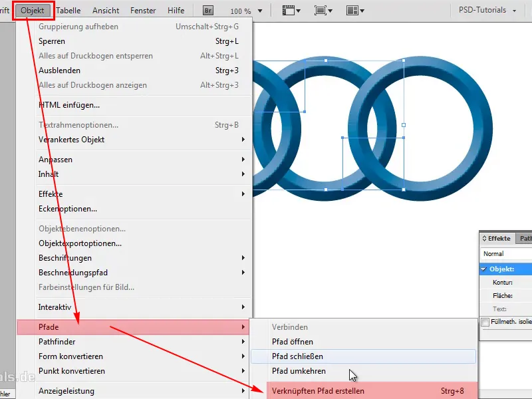Image resolution: width=532 pixels, height=399 pixels.
Task: Collapse the Effekte panel with the double-arrow icon
Action: [x=484, y=238]
